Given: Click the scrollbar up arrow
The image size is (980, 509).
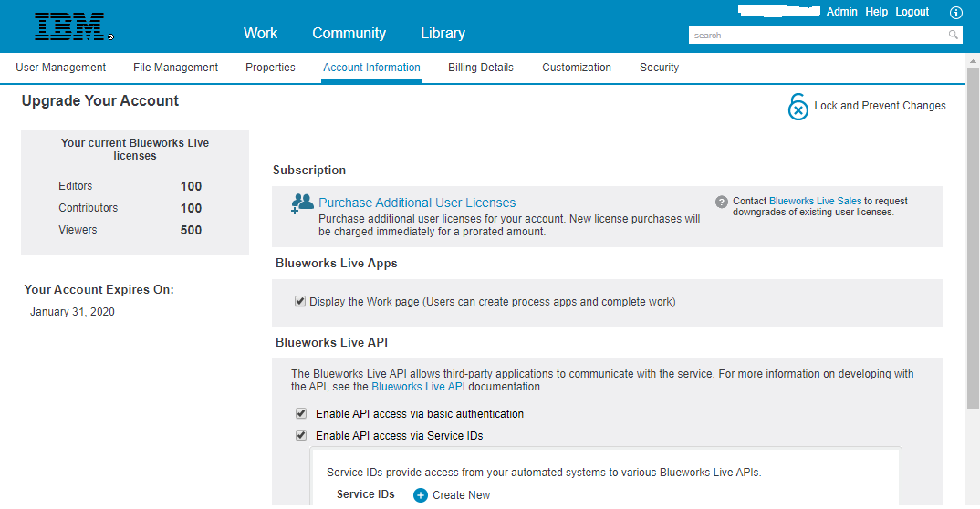Looking at the screenshot, I should coord(973,61).
